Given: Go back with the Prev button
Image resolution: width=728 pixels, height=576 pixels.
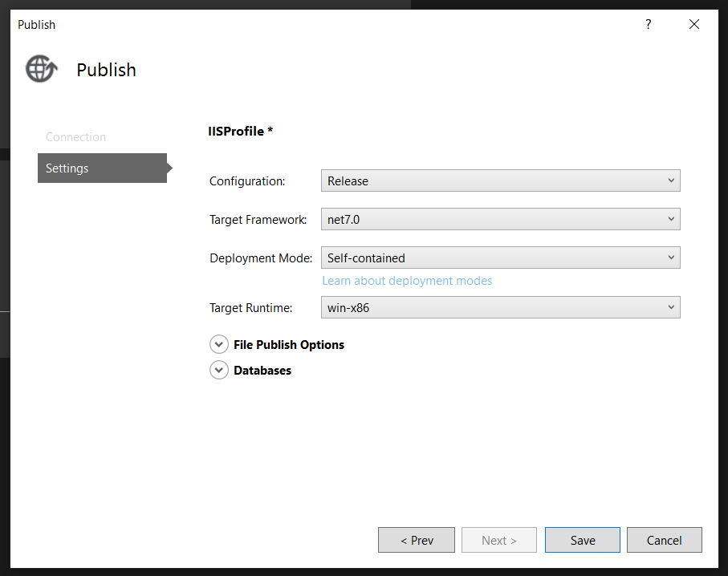Looking at the screenshot, I should click(416, 540).
